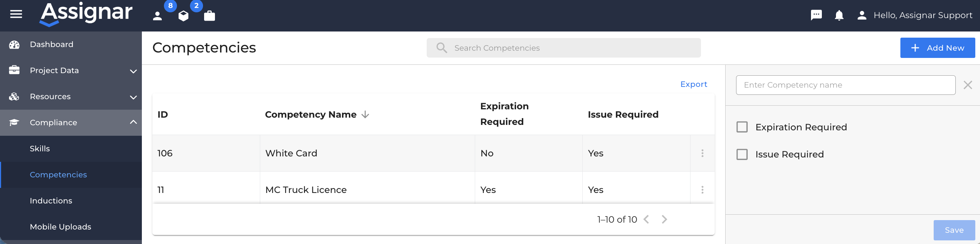Expand the Resources menu
980x244 pixels.
tap(71, 97)
